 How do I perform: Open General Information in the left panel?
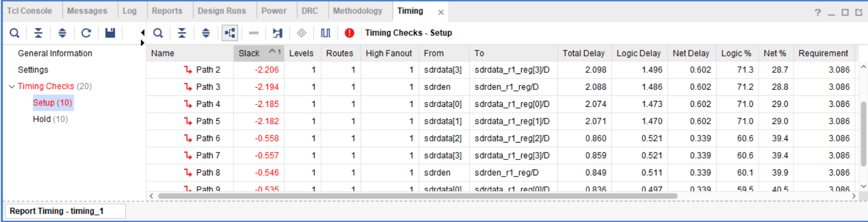55,53
